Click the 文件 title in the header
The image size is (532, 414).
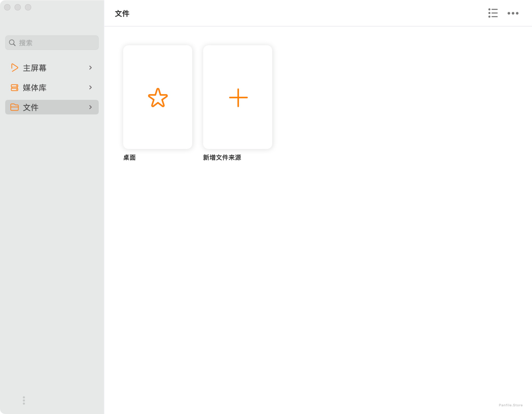click(x=122, y=13)
